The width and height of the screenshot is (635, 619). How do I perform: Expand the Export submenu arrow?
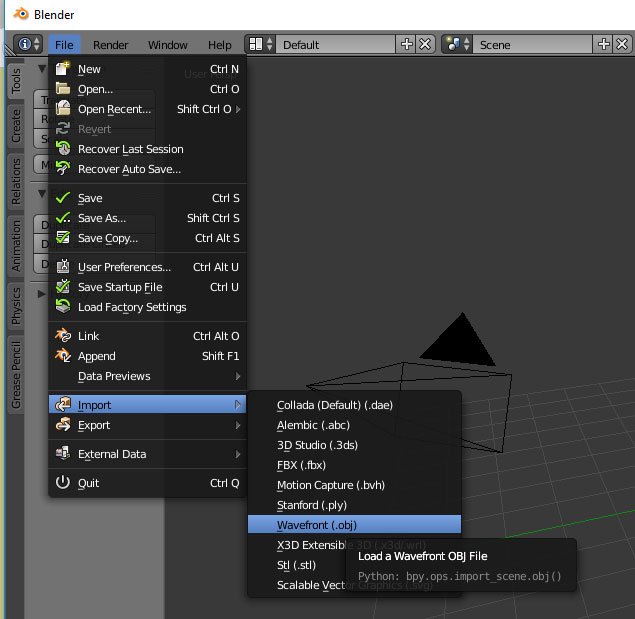pyautogui.click(x=238, y=425)
